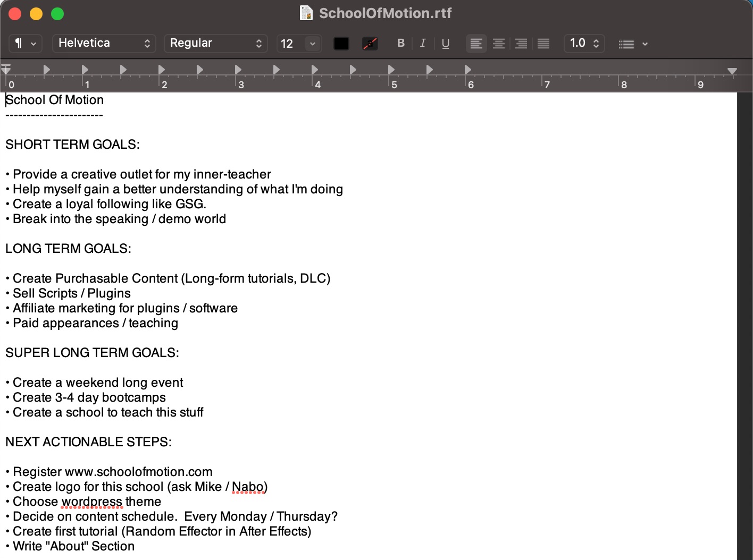Open the 1.0 line spacing dropdown
This screenshot has height=560, width=753.
pos(584,44)
